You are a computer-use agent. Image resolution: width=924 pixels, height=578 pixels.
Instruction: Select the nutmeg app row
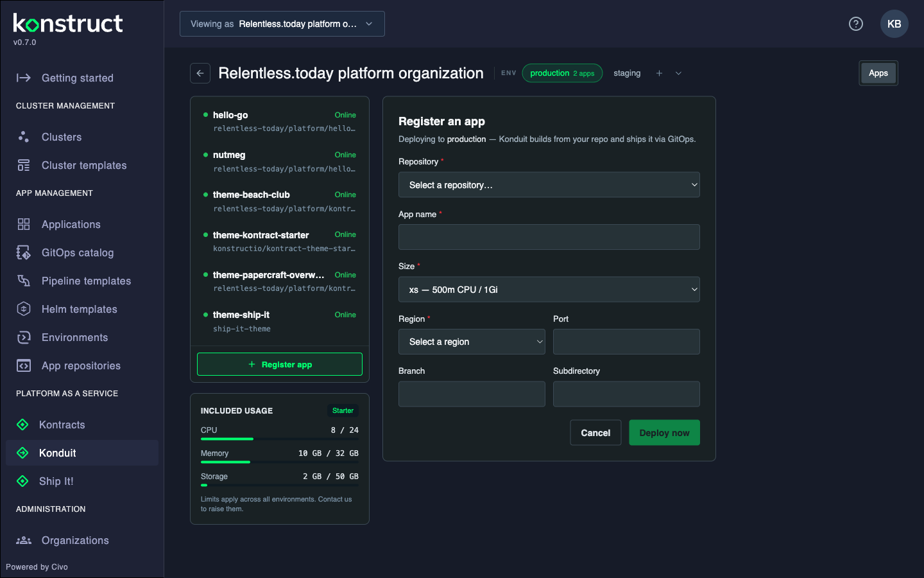280,161
